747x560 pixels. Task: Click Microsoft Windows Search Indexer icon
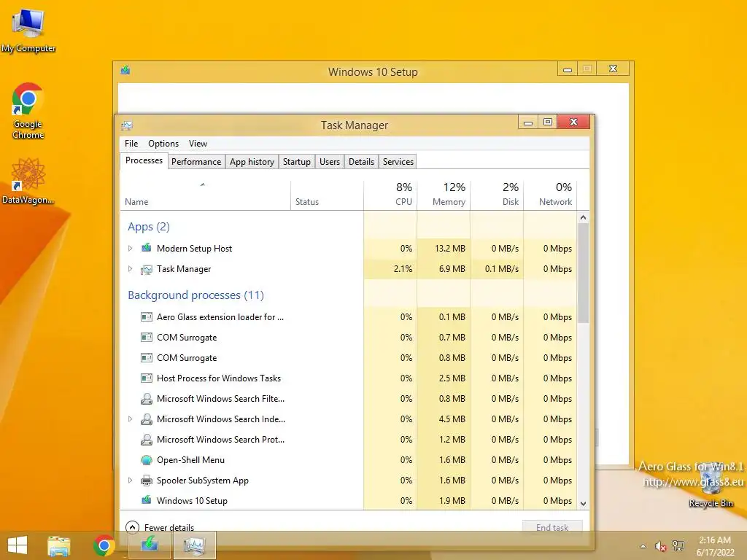pyautogui.click(x=146, y=419)
